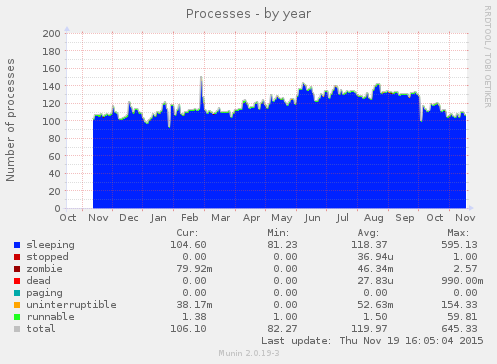The image size is (497, 364).
Task: Click sleeping maximum value 595.13
Action: coord(459,245)
